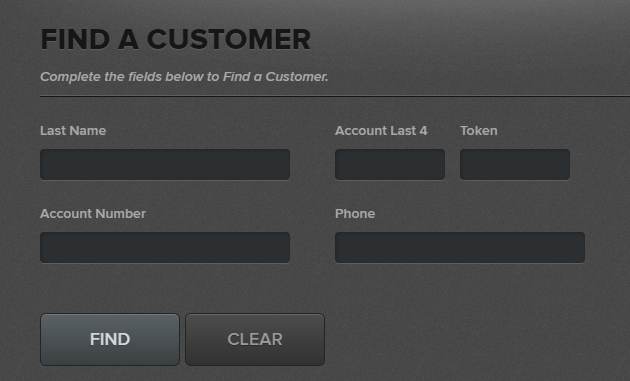
Task: Click the italic instructions subtitle text
Action: (184, 77)
